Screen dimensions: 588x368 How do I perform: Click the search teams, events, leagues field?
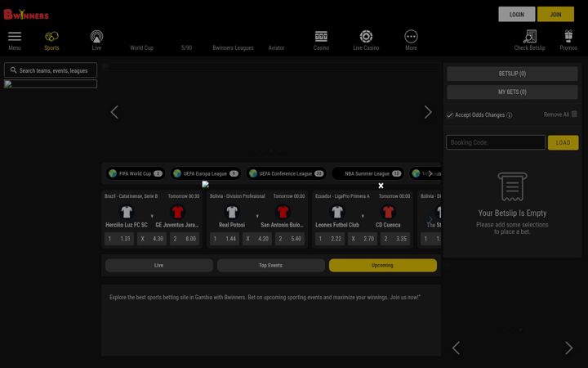click(51, 70)
